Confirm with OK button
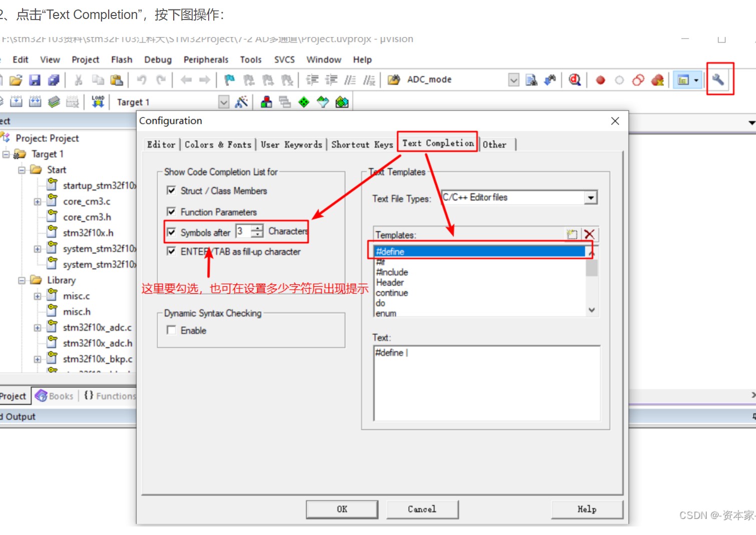Screen dimensions: 756x535 pyautogui.click(x=342, y=509)
